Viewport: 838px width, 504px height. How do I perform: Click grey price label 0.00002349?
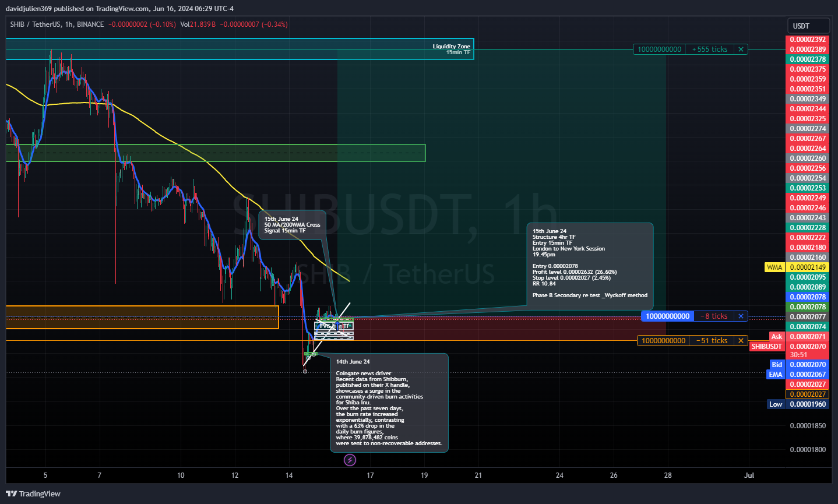(808, 99)
